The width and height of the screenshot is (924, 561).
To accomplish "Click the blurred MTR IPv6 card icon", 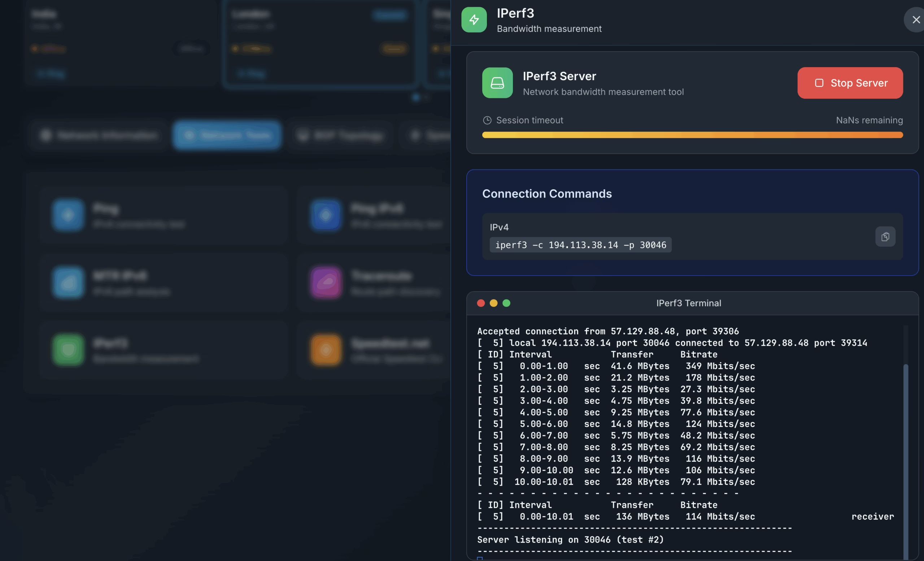I will coord(68,282).
